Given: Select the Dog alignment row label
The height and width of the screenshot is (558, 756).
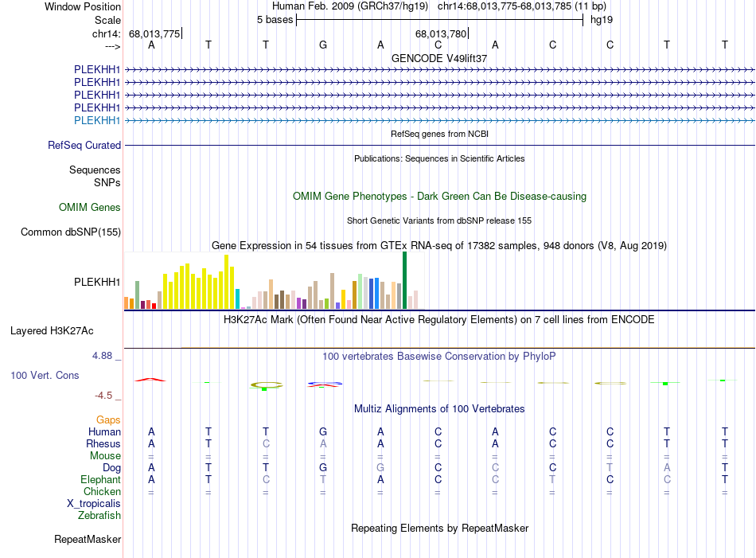Looking at the screenshot, I should [111, 468].
